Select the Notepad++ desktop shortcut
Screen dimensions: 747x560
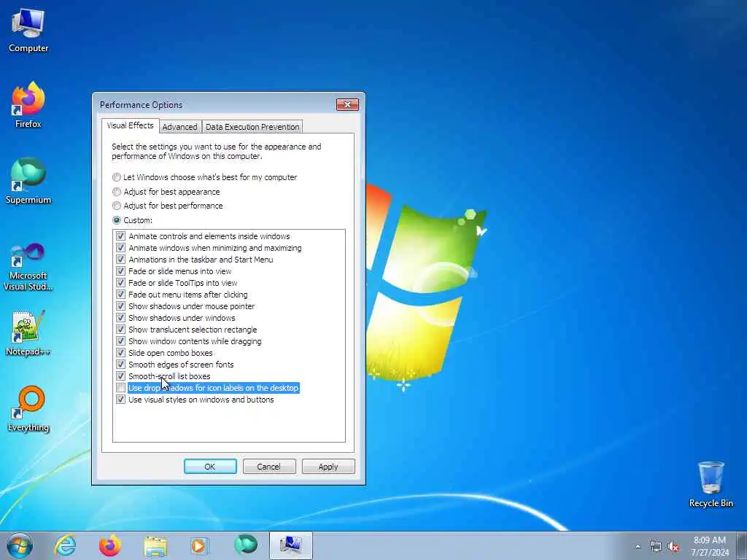pos(28,332)
